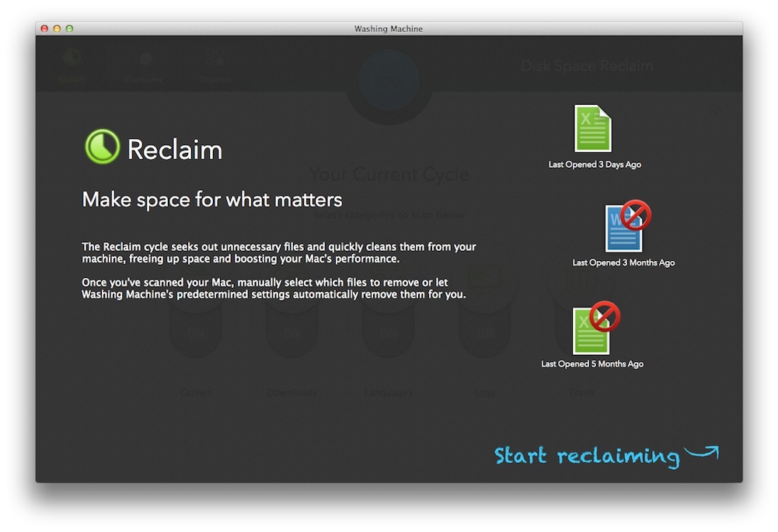Switch to the dimmed Duplicates tab
Image resolution: width=778 pixels, height=532 pixels.
[x=144, y=67]
